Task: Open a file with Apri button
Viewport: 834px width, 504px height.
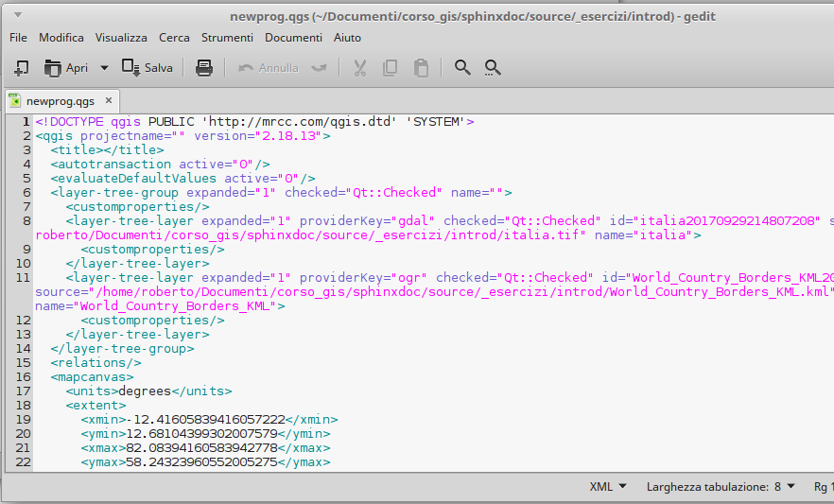Action: click(x=66, y=68)
